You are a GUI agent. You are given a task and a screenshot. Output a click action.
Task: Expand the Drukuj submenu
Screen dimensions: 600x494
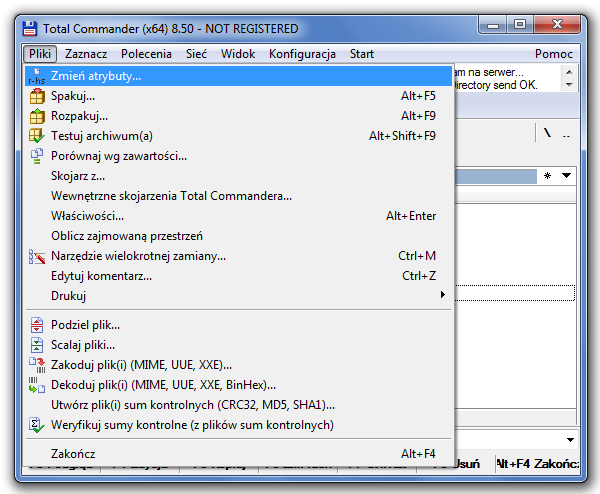coord(238,296)
